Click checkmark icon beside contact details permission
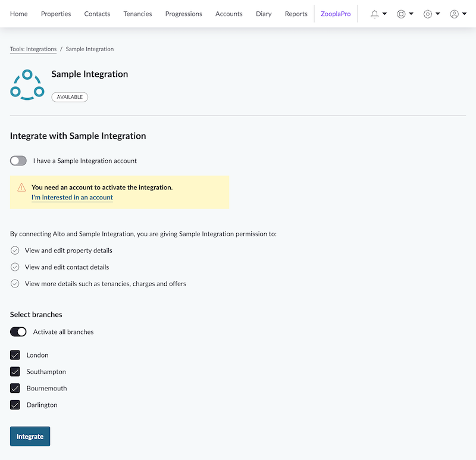Screen dimensions: 476x460 (x=15, y=267)
